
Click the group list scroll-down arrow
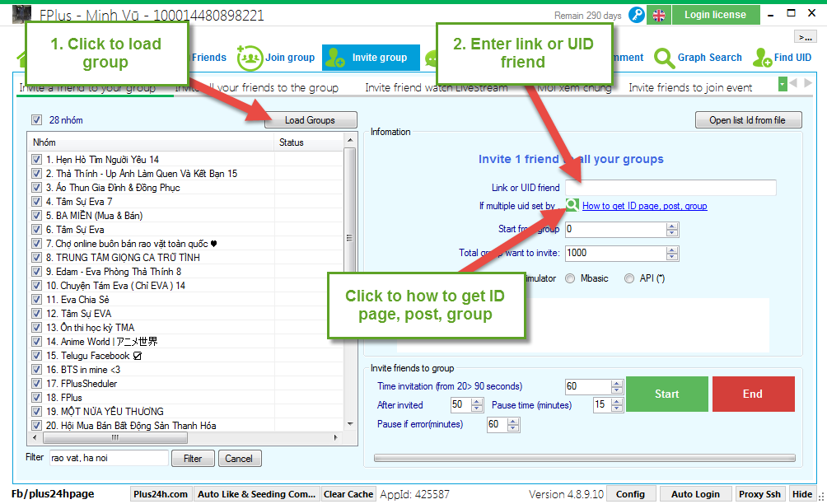coord(350,424)
